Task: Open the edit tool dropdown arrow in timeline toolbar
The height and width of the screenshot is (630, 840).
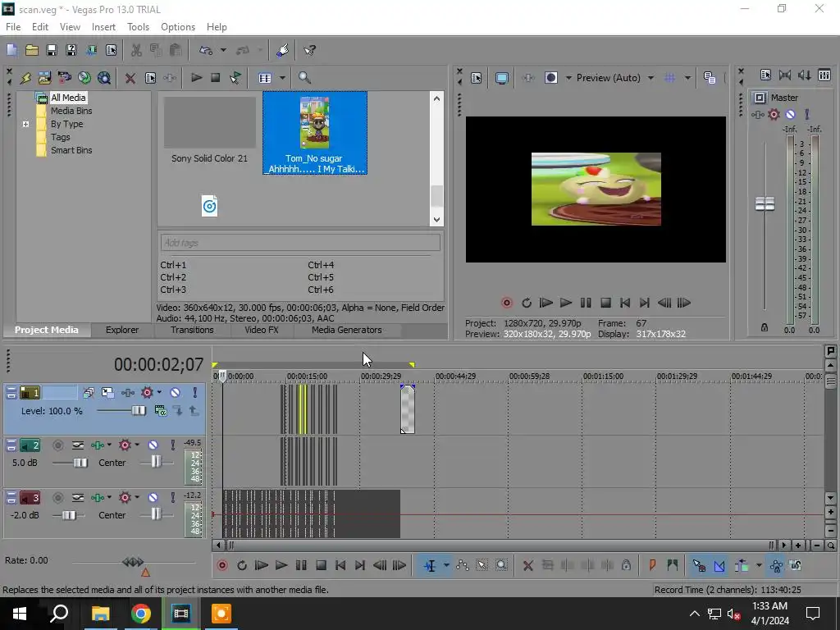Action: [445, 566]
